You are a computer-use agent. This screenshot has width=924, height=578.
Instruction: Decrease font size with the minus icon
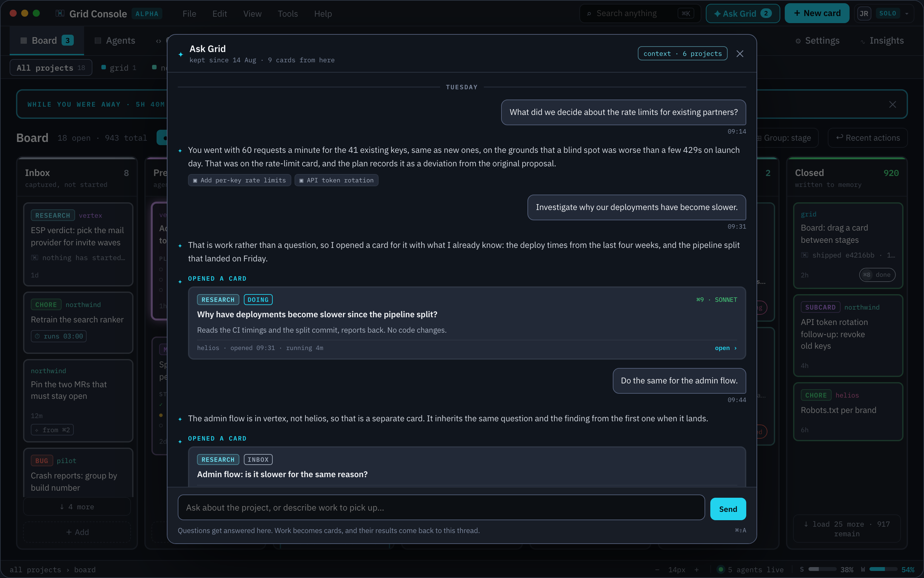(657, 570)
